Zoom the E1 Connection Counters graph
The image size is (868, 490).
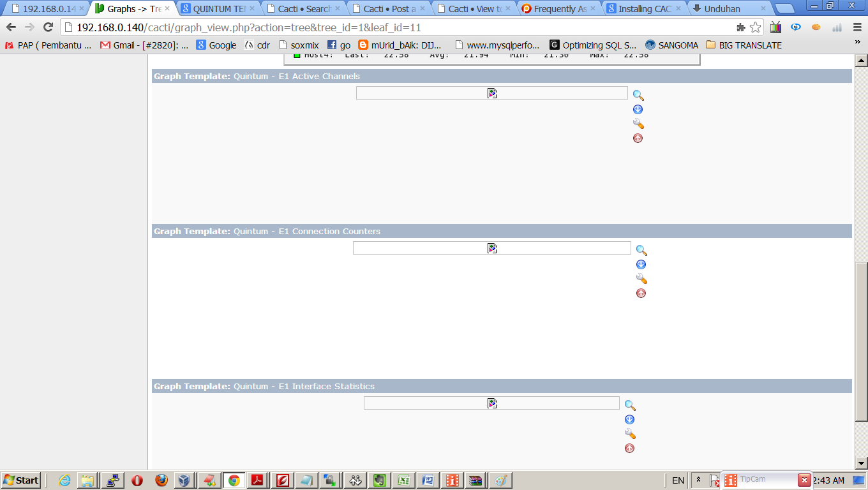tap(641, 250)
